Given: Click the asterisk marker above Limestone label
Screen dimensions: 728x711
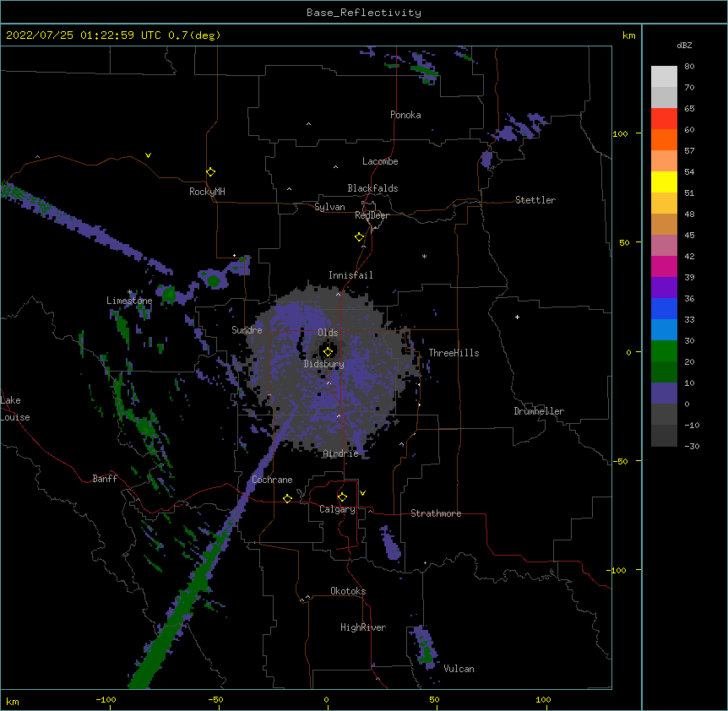Looking at the screenshot, I should pos(130,292).
